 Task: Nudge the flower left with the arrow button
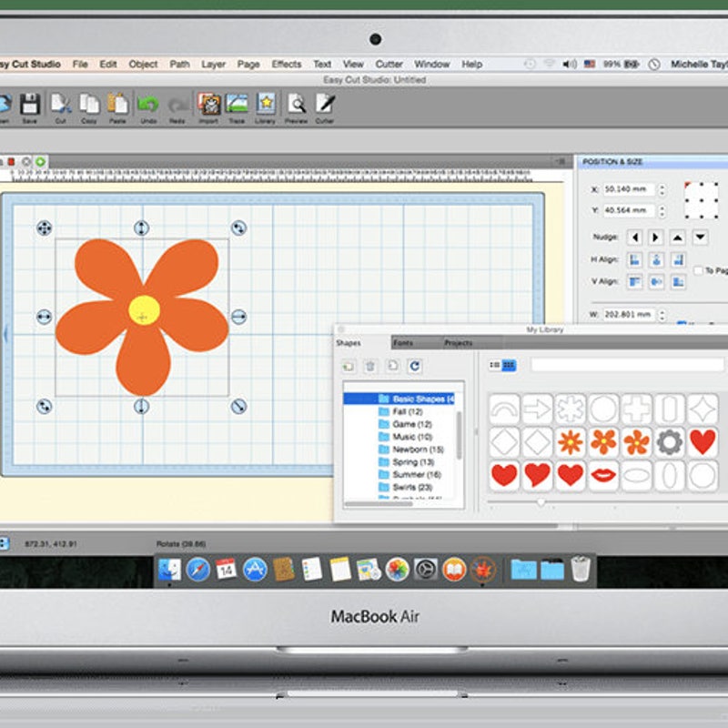pyautogui.click(x=635, y=237)
